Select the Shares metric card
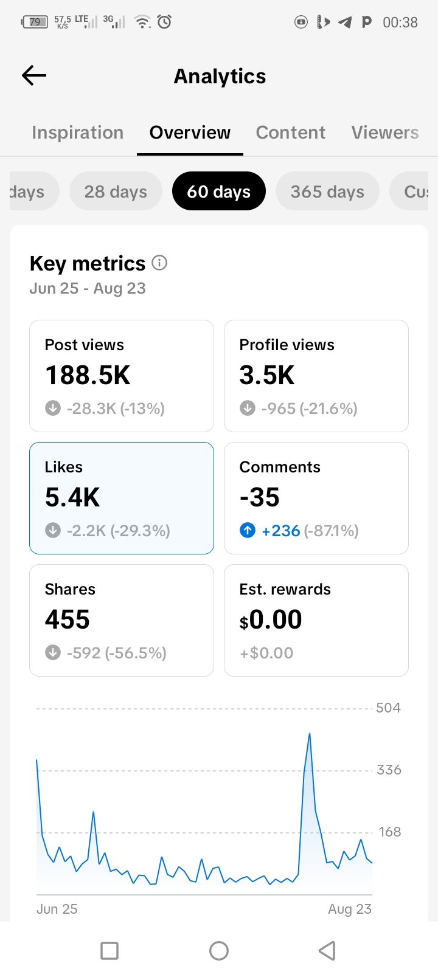 tap(122, 620)
